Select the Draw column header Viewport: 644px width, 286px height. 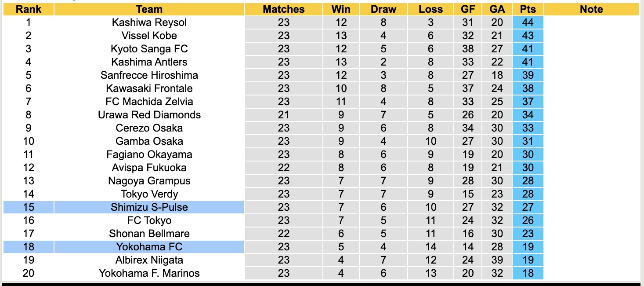tap(383, 9)
